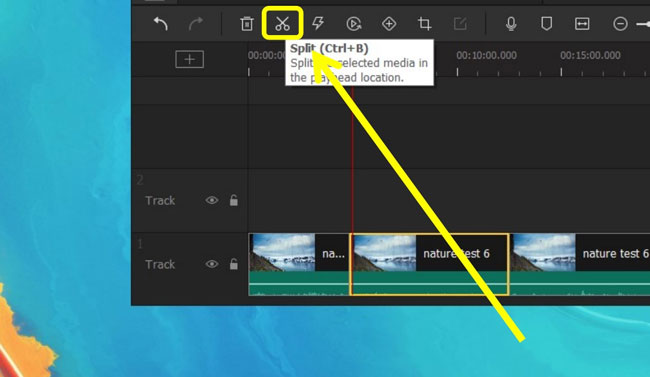Start voiceover recording with microphone icon

(x=511, y=24)
